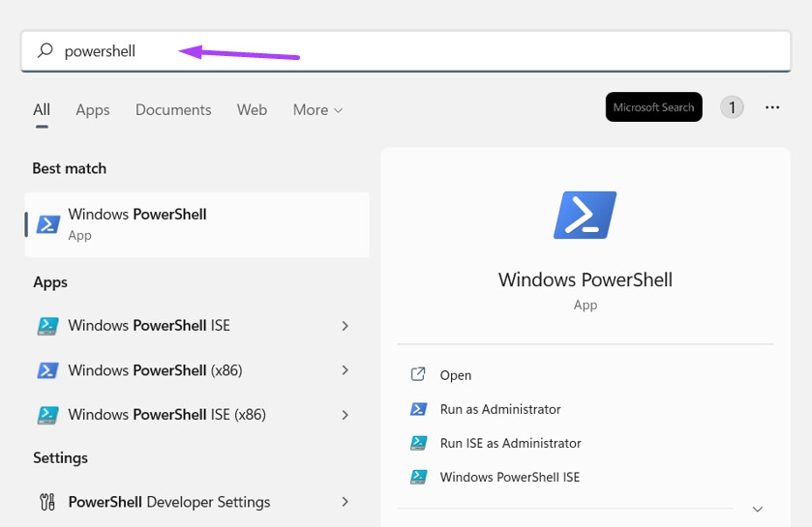
Task: Open the More dropdown
Action: 317,109
